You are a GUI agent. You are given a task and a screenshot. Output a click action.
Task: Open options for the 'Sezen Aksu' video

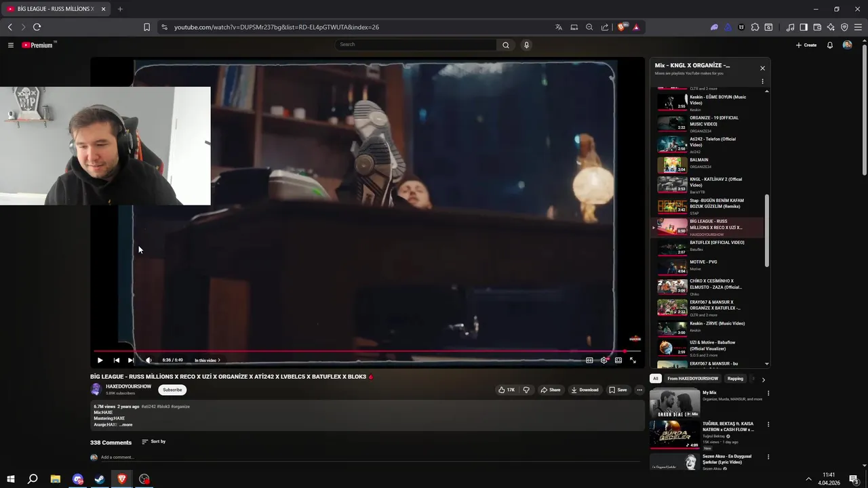coord(768,457)
